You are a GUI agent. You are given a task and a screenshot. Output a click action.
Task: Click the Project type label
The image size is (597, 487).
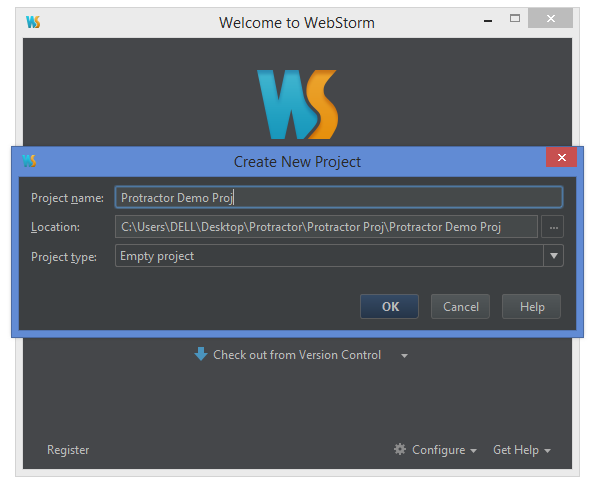click(64, 257)
